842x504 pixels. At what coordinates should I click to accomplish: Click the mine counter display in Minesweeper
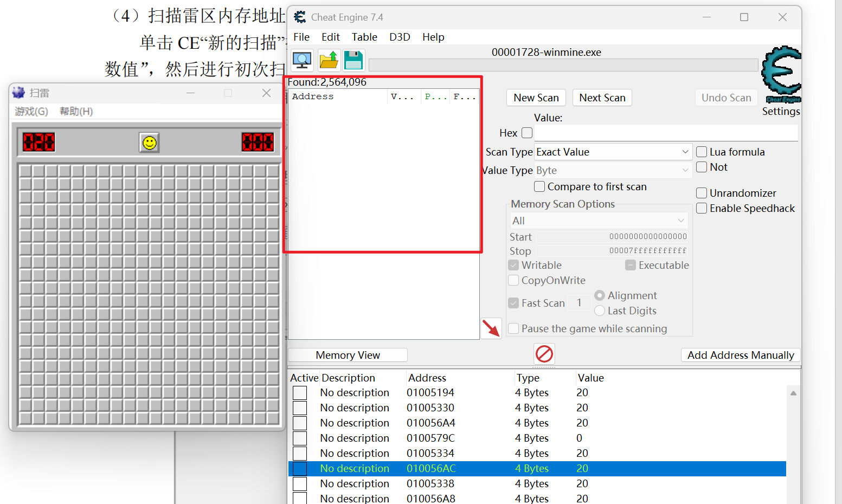pos(38,143)
